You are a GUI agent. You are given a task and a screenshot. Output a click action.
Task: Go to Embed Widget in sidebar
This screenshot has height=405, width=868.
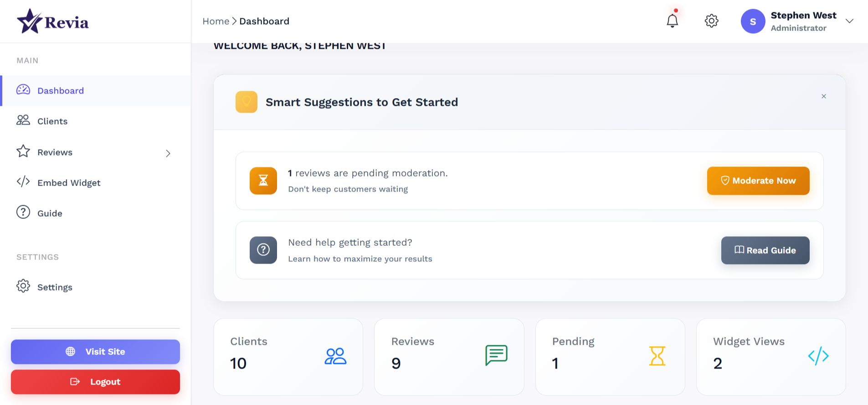click(x=69, y=183)
